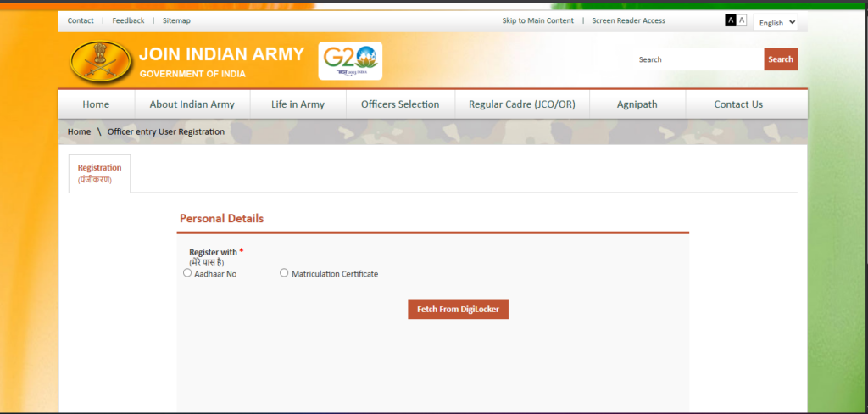Click the Home breadcrumb link
The image size is (868, 414).
click(x=79, y=131)
